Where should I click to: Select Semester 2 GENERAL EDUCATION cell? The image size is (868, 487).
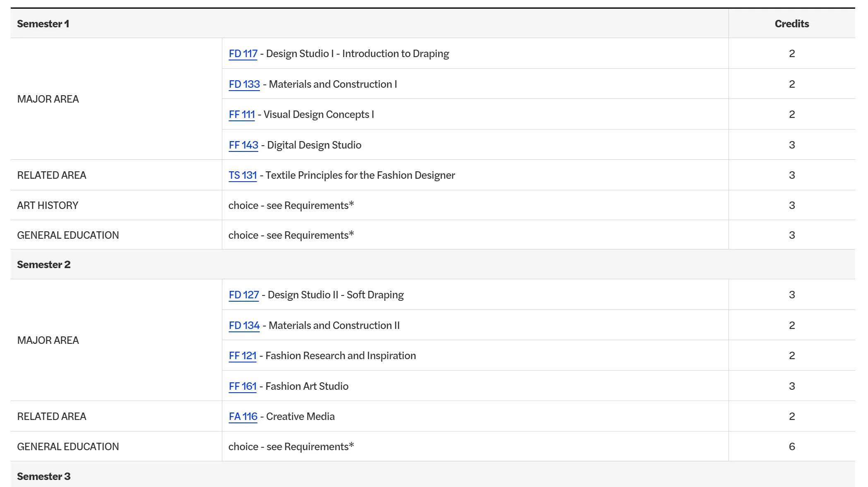[x=116, y=446]
